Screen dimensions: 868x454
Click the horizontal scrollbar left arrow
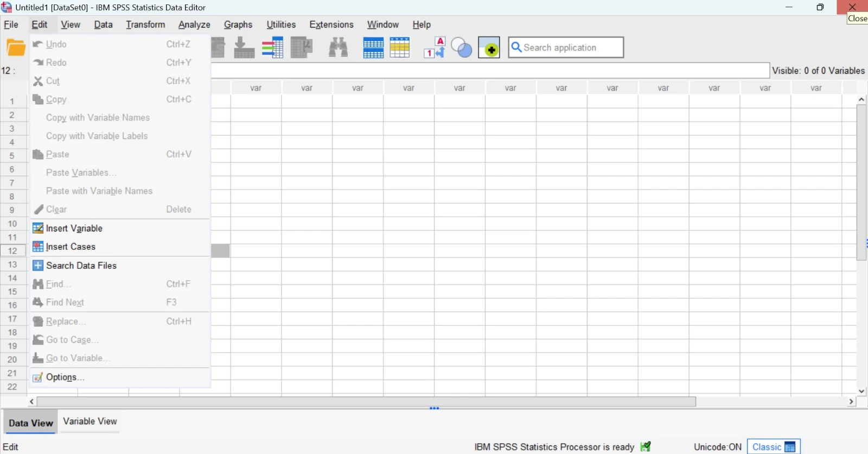pyautogui.click(x=32, y=402)
